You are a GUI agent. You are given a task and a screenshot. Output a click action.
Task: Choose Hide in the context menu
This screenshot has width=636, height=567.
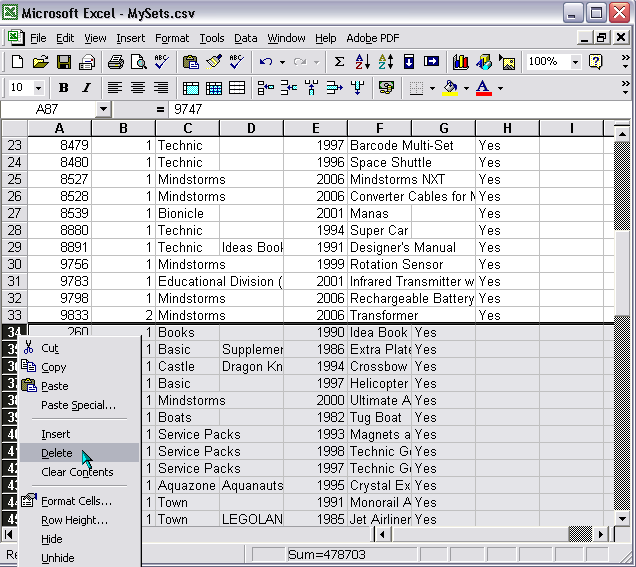[x=80, y=539]
